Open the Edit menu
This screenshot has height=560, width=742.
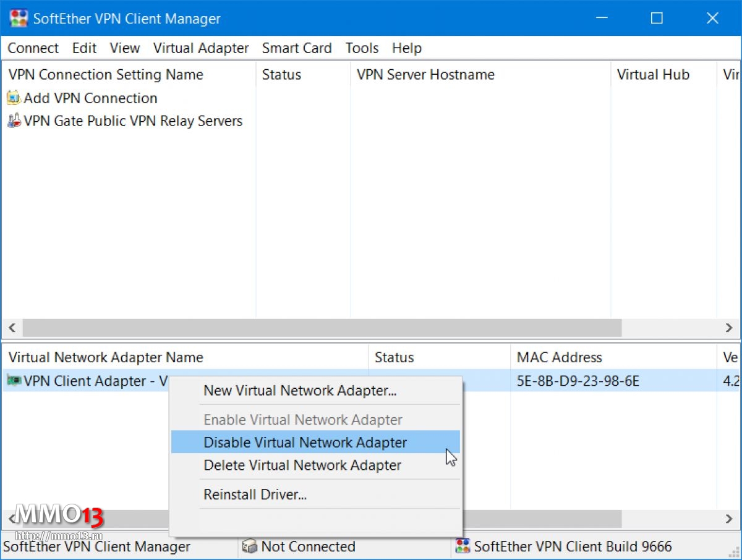84,48
